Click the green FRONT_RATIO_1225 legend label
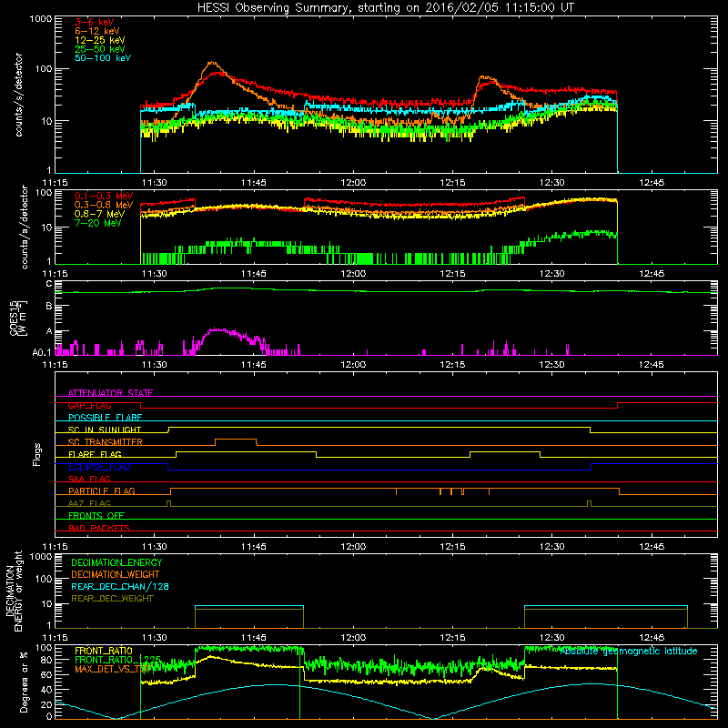This screenshot has height=728, width=728. [x=117, y=660]
